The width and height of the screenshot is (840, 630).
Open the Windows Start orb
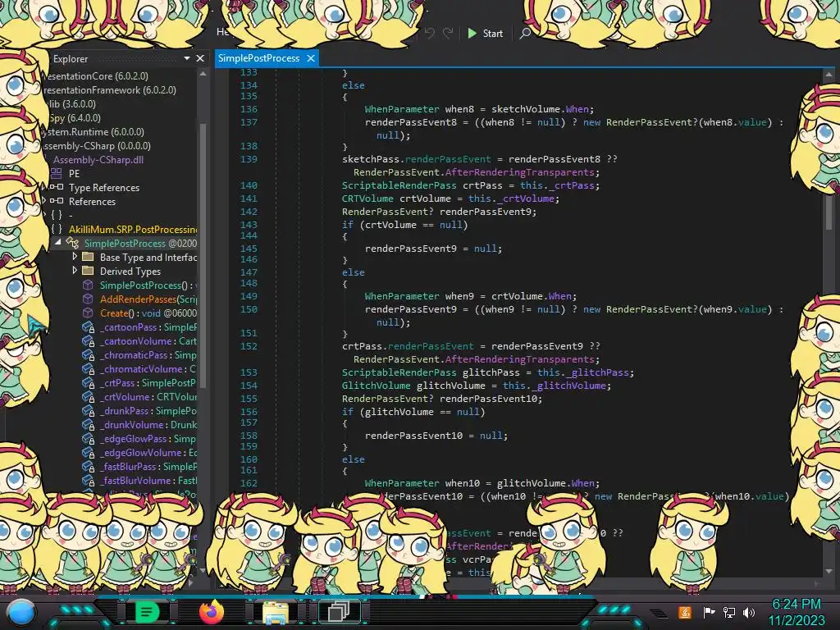[21, 612]
